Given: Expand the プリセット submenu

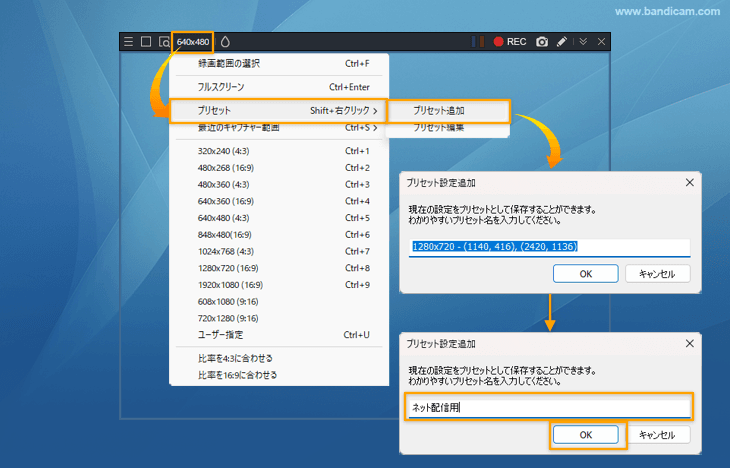Looking at the screenshot, I should pos(278,111).
